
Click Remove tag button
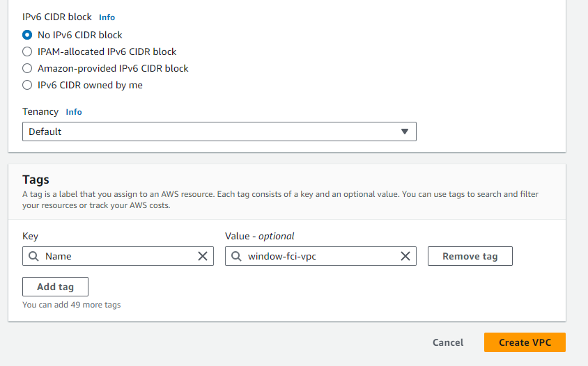point(470,256)
